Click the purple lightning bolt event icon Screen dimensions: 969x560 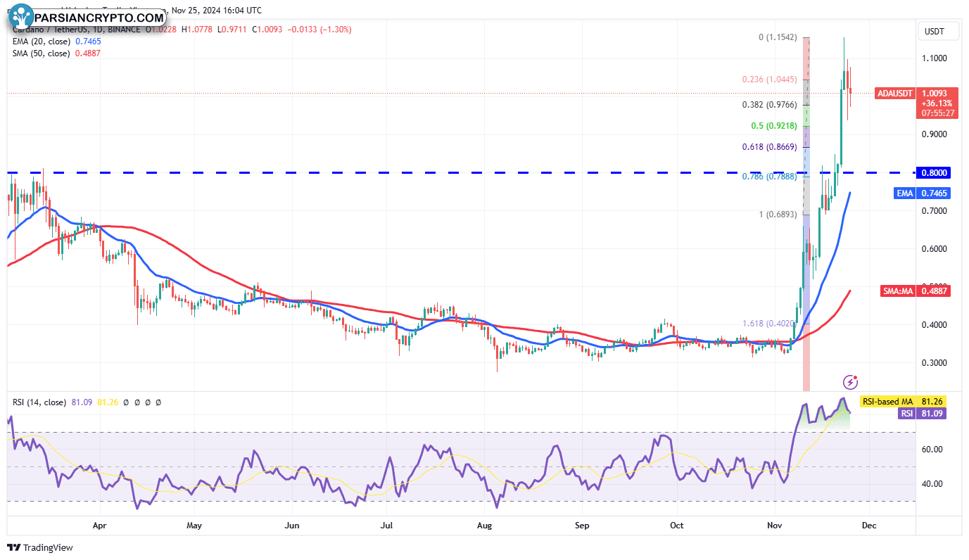pyautogui.click(x=850, y=382)
